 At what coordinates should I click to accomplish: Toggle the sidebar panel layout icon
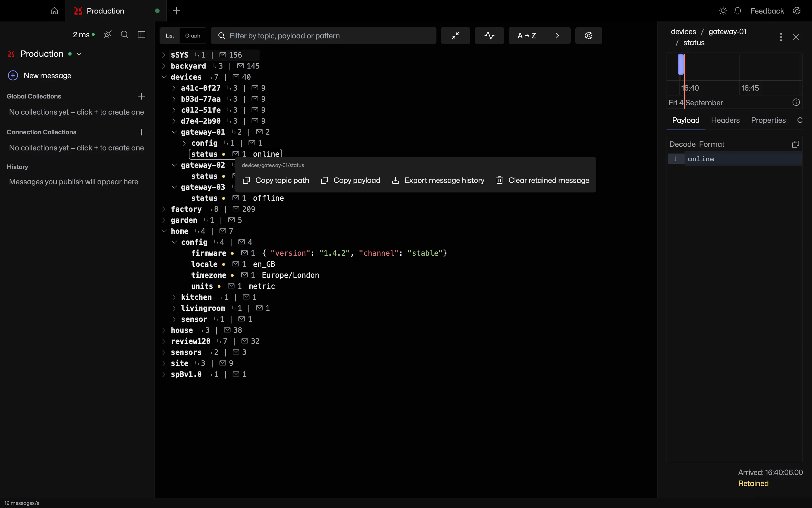(x=142, y=35)
